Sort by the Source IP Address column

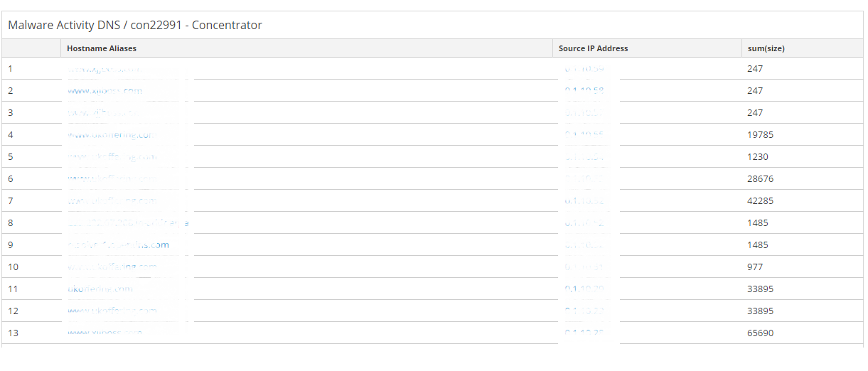593,48
